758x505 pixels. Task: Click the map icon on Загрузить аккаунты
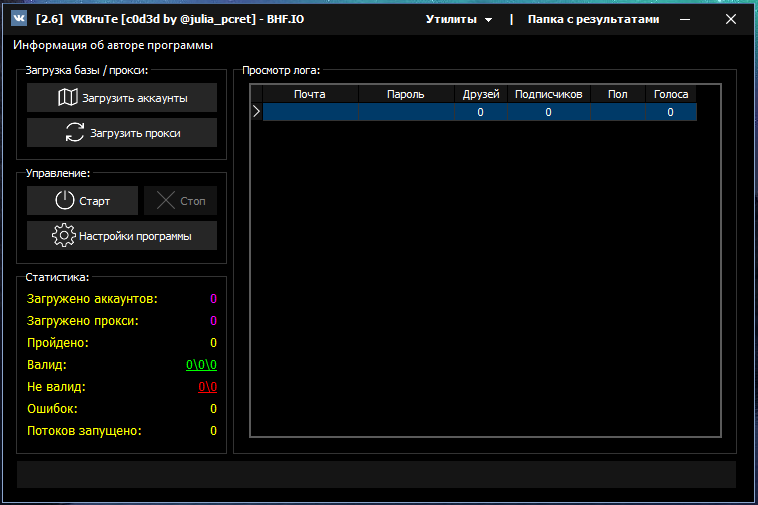click(x=68, y=97)
